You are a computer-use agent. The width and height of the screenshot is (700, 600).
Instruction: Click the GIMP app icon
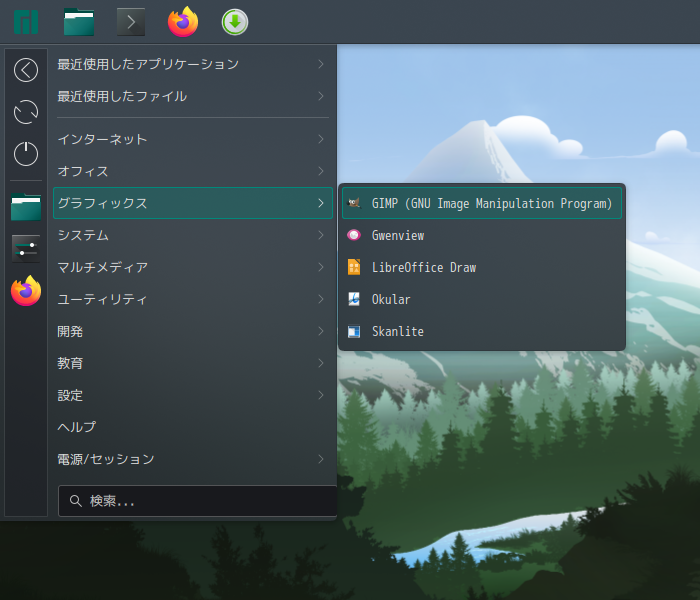(354, 203)
